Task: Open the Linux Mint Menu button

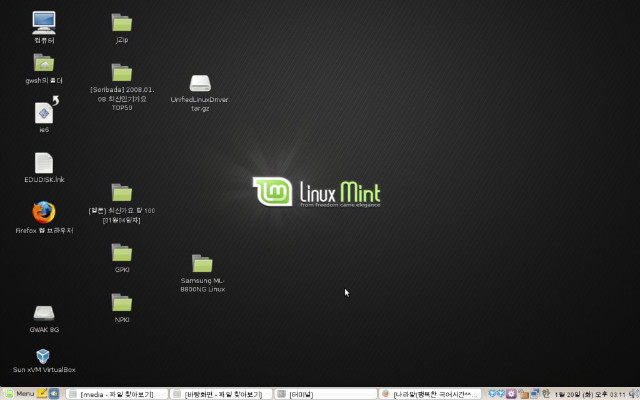Action: [x=19, y=394]
